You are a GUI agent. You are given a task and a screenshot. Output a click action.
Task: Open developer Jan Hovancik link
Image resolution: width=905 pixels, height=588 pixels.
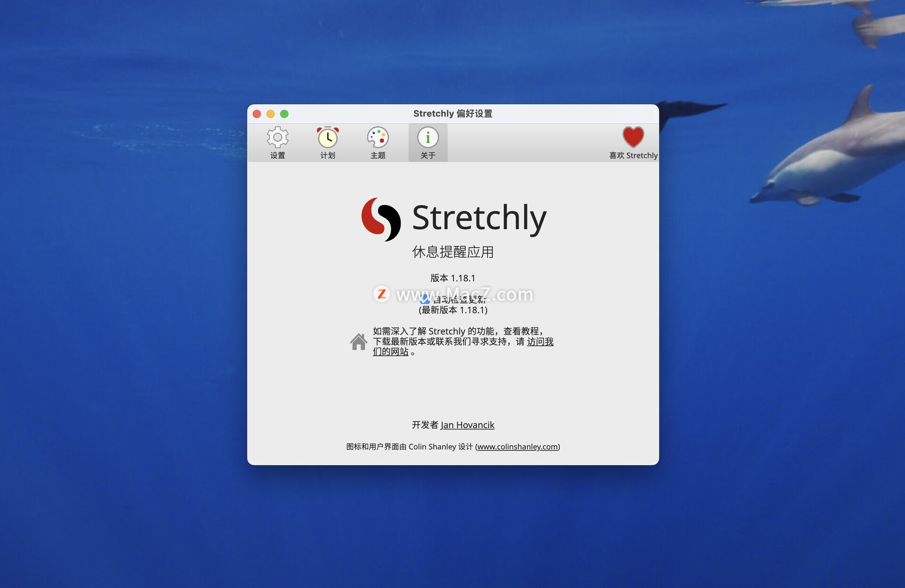point(467,425)
